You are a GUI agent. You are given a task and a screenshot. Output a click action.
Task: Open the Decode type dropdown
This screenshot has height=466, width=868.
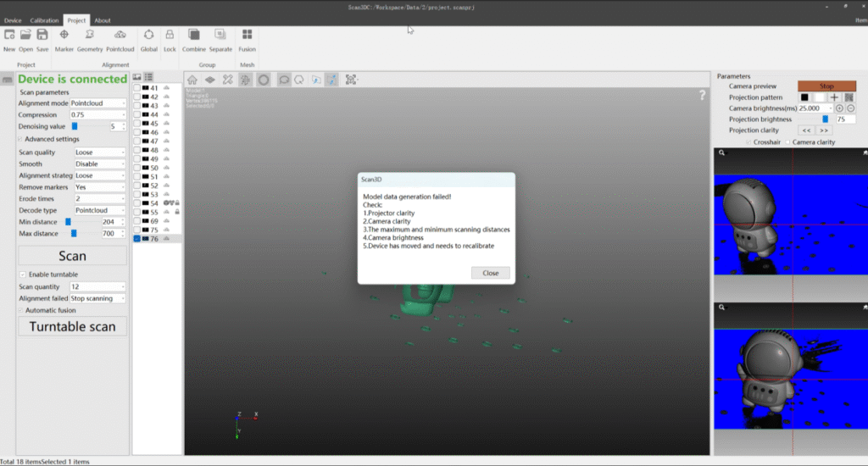99,210
